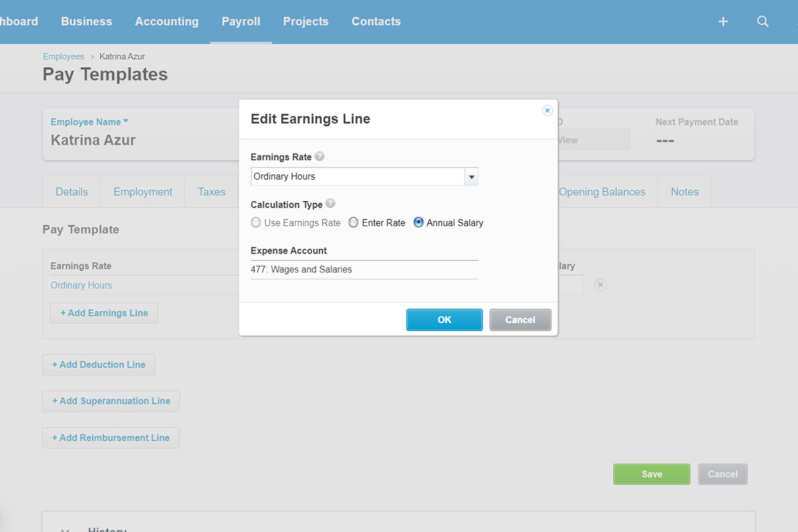798x532 pixels.
Task: Open the Employee Name dropdown
Action: (x=89, y=122)
